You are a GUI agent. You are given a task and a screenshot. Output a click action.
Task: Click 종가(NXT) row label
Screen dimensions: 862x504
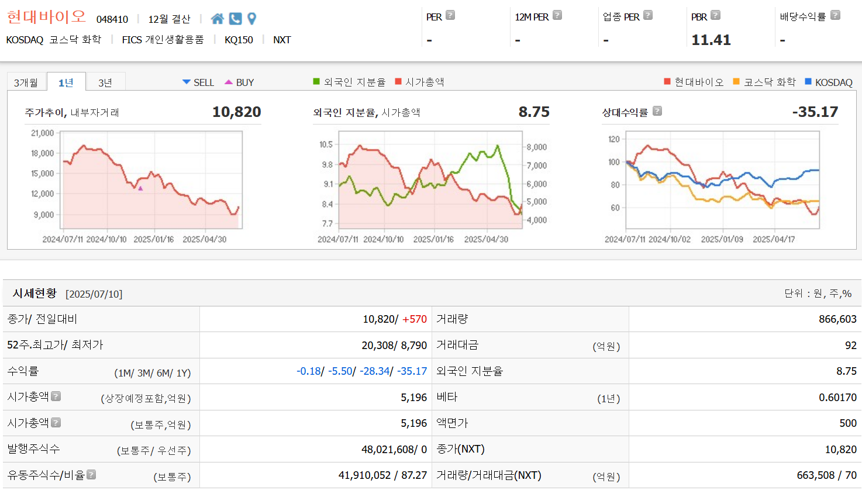coord(460,449)
